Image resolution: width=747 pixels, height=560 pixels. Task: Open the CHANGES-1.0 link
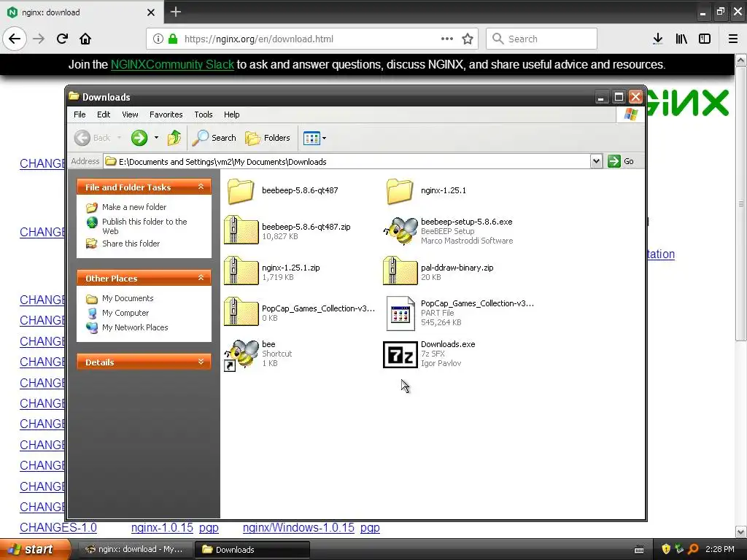coord(58,528)
